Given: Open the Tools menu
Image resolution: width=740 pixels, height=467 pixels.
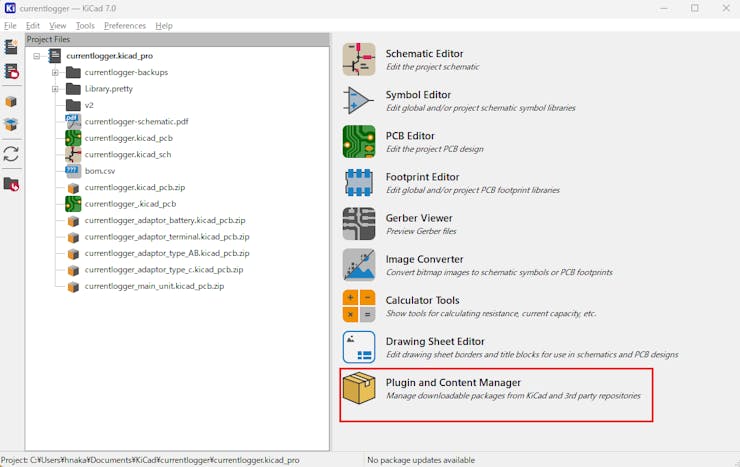Looking at the screenshot, I should [85, 25].
